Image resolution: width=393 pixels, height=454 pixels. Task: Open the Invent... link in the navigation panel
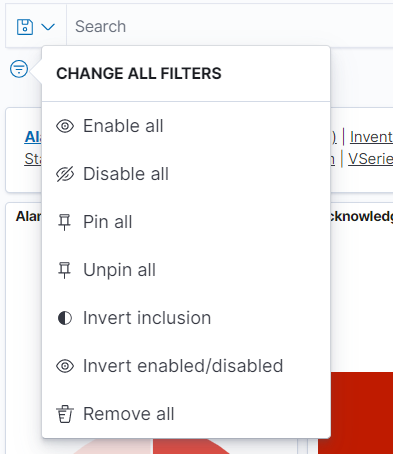(x=371, y=137)
